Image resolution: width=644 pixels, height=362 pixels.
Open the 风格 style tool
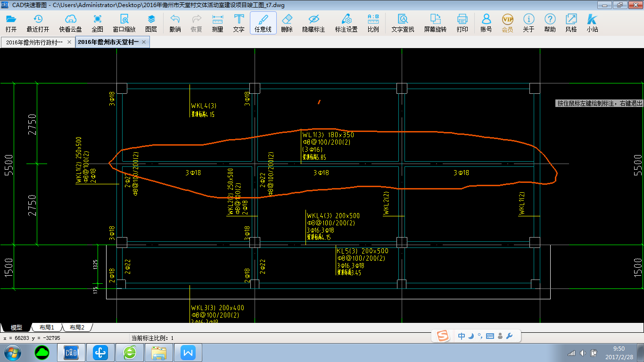[x=571, y=23]
